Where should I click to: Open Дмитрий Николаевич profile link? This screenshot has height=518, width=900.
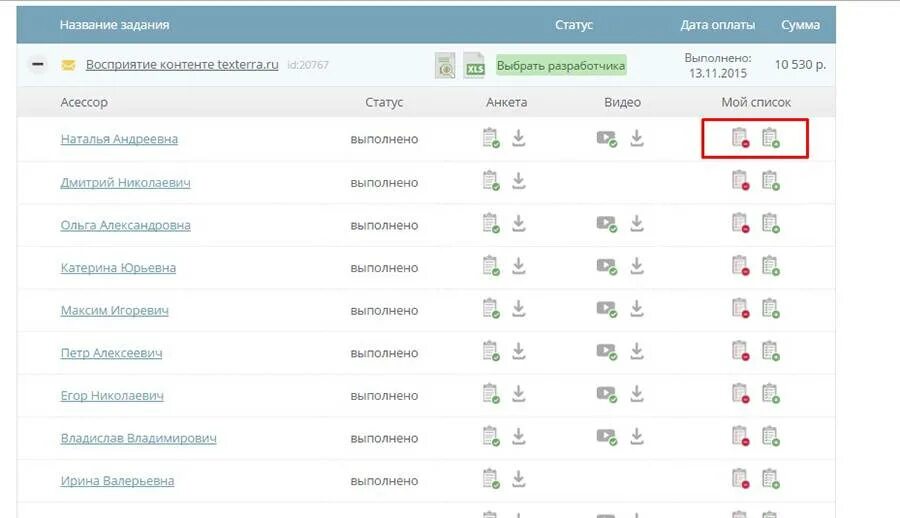(x=126, y=183)
